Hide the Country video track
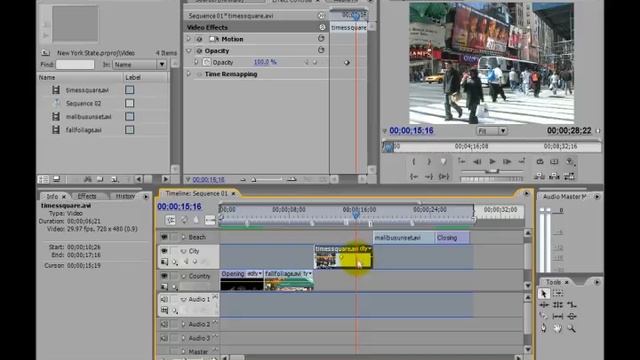This screenshot has height=360, width=640. point(164,276)
